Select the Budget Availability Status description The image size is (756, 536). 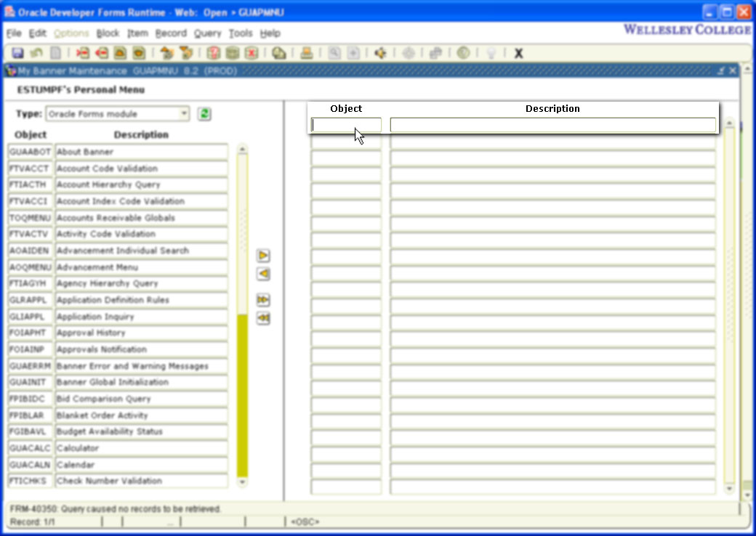[141, 431]
